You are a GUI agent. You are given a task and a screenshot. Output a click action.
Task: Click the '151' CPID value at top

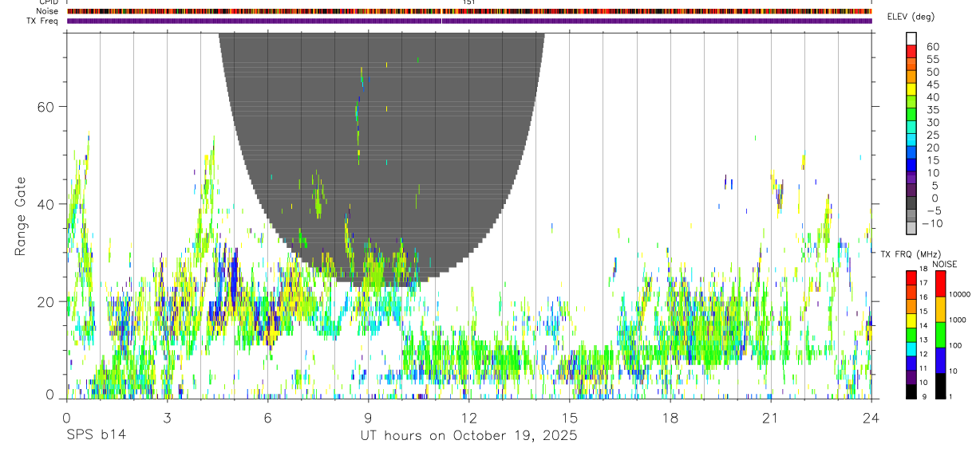(x=469, y=2)
